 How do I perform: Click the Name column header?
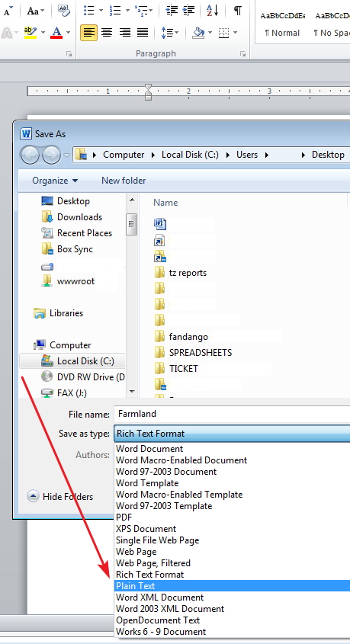(x=165, y=203)
